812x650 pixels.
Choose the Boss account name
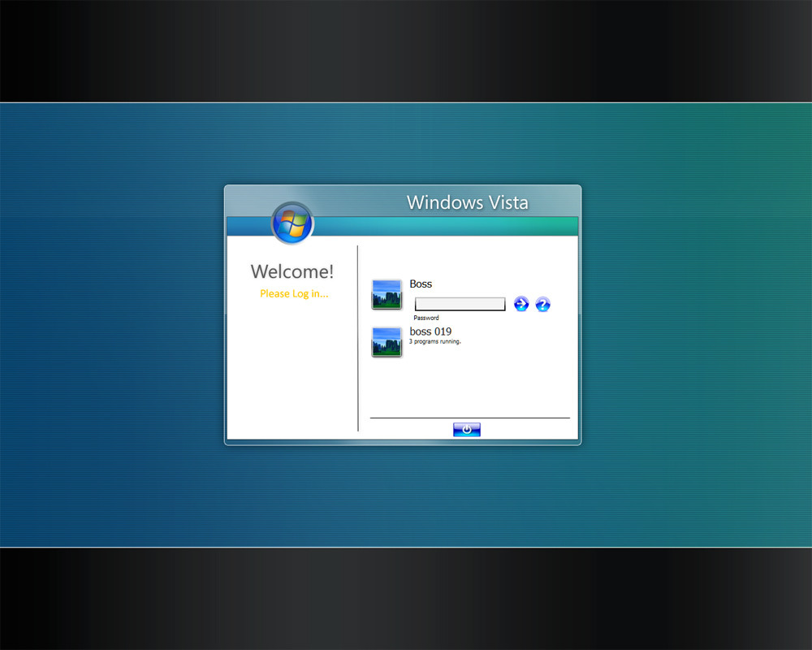[x=421, y=284]
